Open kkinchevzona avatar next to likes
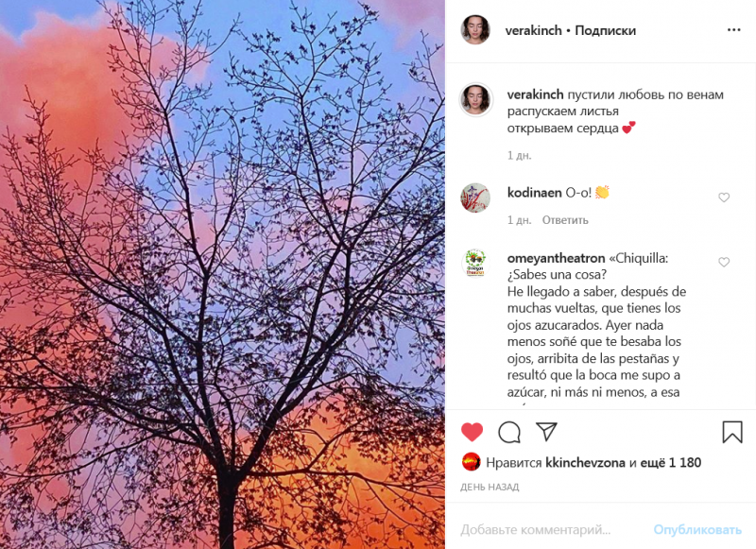 471,462
